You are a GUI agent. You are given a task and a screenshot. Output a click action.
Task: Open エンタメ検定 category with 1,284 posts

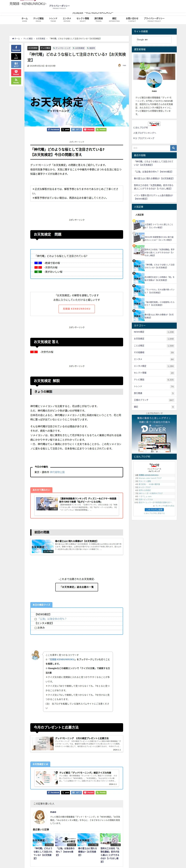point(154,366)
